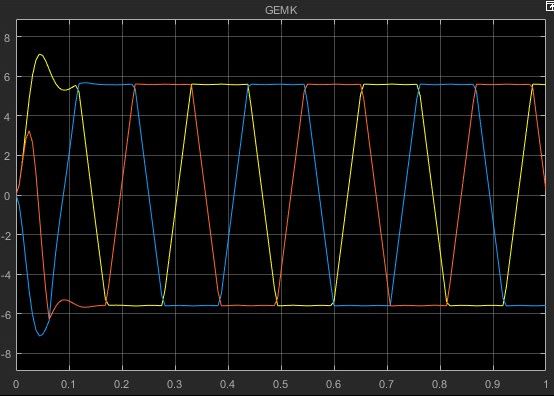Click y-axis tick label 4
Image resolution: width=554 pixels, height=396 pixels.
[x=7, y=117]
